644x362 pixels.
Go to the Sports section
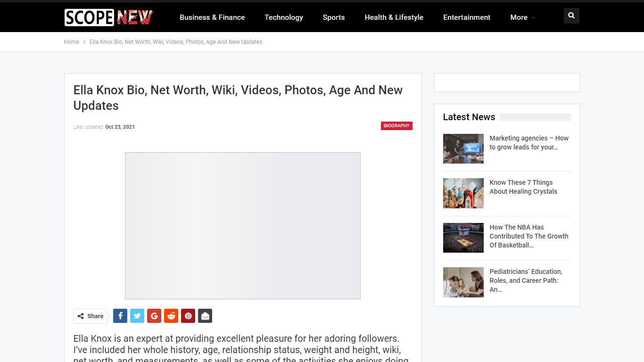[334, 17]
